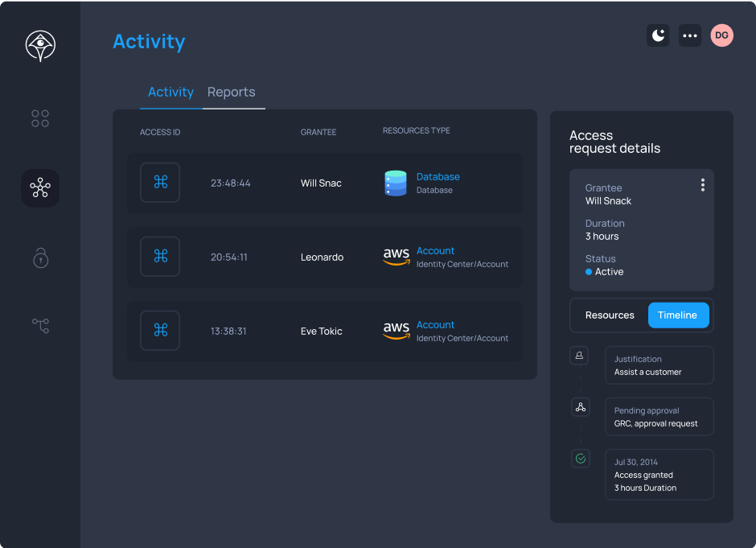Screen dimensions: 756x548
Task: Click the Active status indicator dot
Action: 588,272
